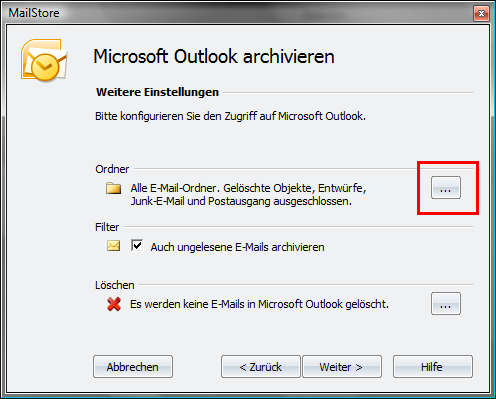Image resolution: width=496 pixels, height=399 pixels.
Task: Toggle 'Auch ungelesene E-Mails archivieren' checkbox
Action: click(x=137, y=246)
